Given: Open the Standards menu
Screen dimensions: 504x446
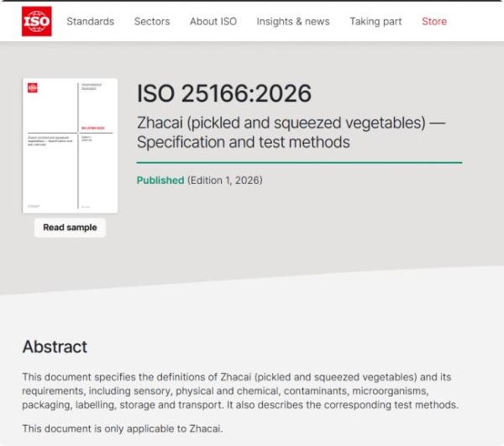Looking at the screenshot, I should point(91,22).
